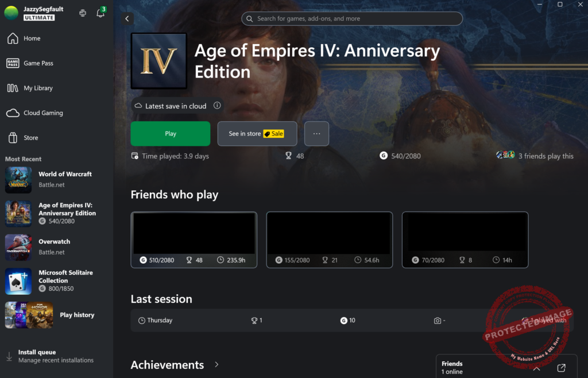Viewport: 588px width, 378px height.
Task: Click the See in store Sale button
Action: coord(257,133)
